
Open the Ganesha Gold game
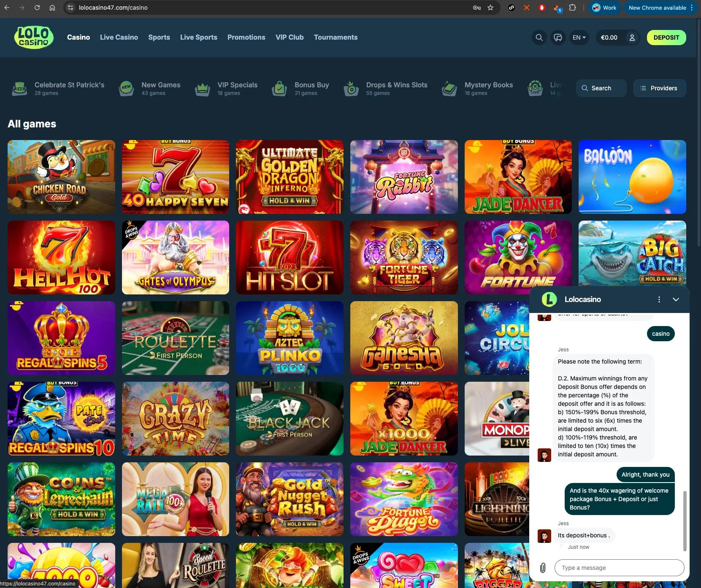pos(404,338)
